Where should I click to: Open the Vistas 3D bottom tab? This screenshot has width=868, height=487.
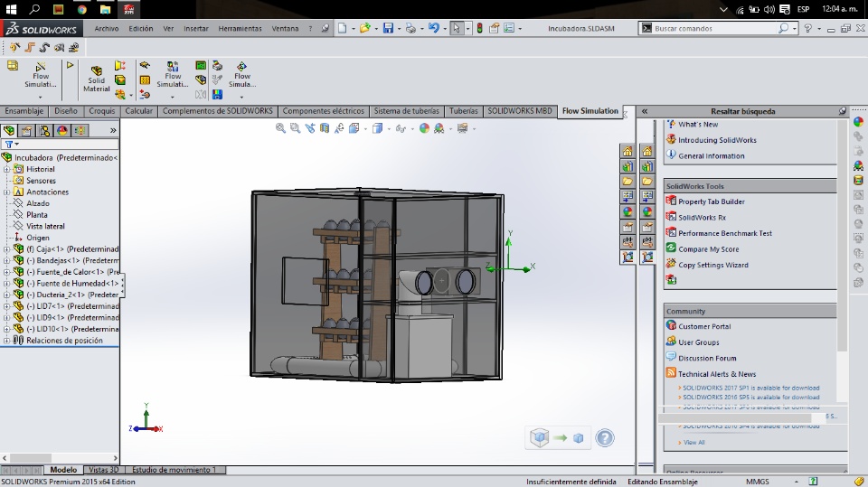click(103, 470)
